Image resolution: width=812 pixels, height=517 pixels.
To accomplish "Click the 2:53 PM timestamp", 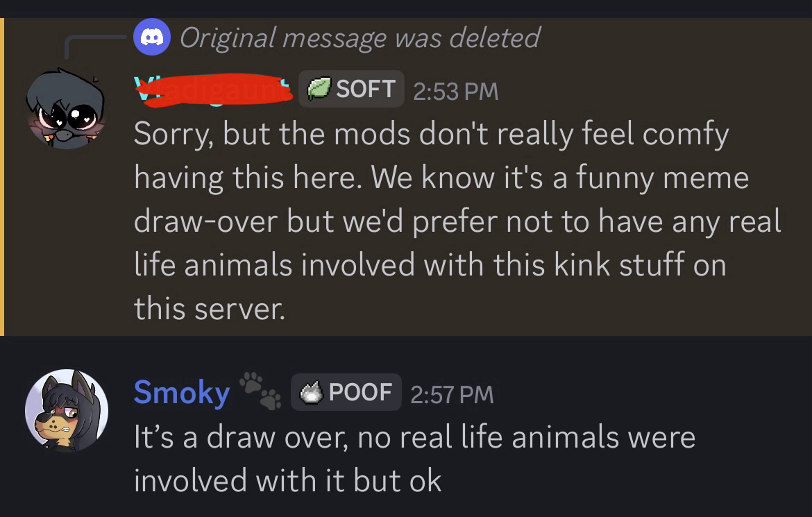I will click(x=455, y=91).
